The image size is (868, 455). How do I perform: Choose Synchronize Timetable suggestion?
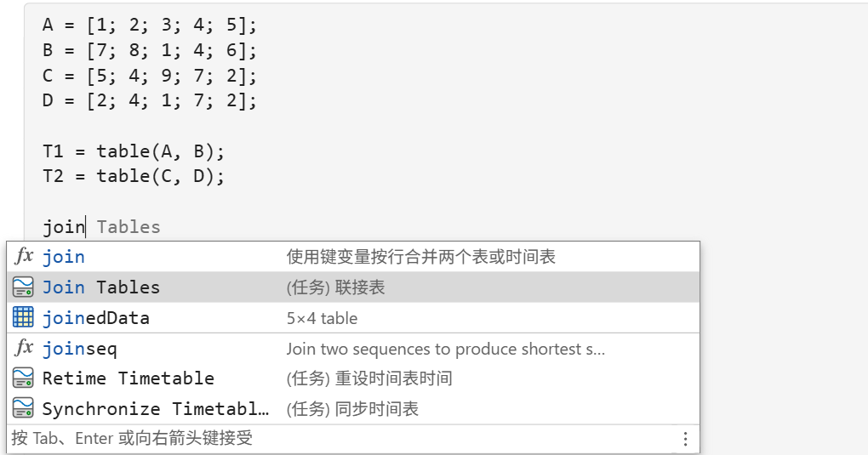point(353,408)
